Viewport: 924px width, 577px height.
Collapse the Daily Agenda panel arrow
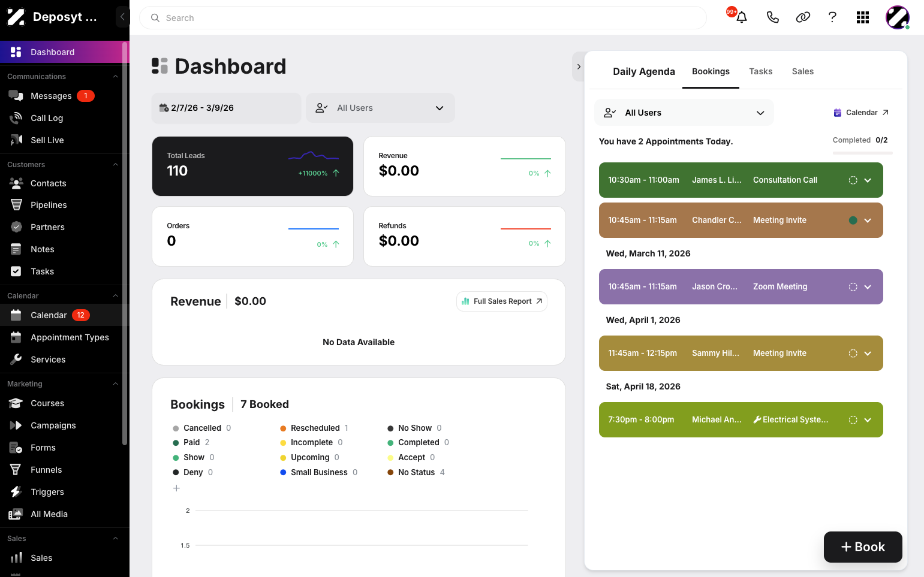pos(579,67)
